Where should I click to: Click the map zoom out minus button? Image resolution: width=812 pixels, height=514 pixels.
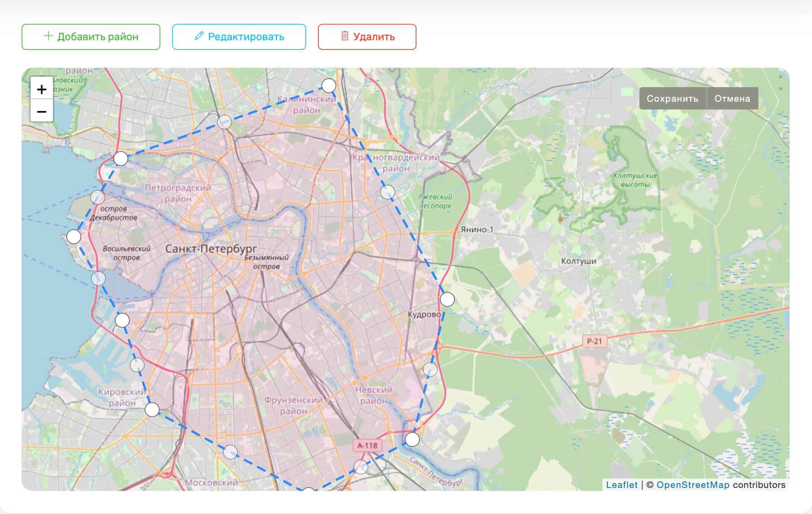pos(42,111)
